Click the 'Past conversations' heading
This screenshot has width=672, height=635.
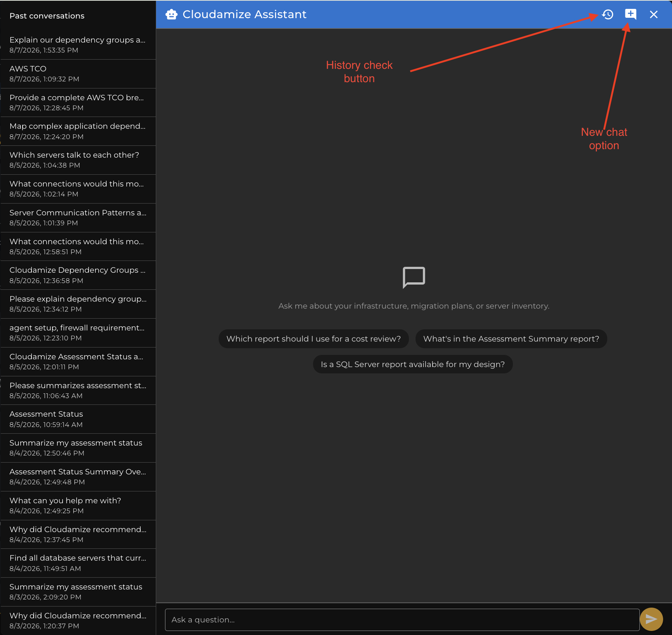(x=47, y=16)
